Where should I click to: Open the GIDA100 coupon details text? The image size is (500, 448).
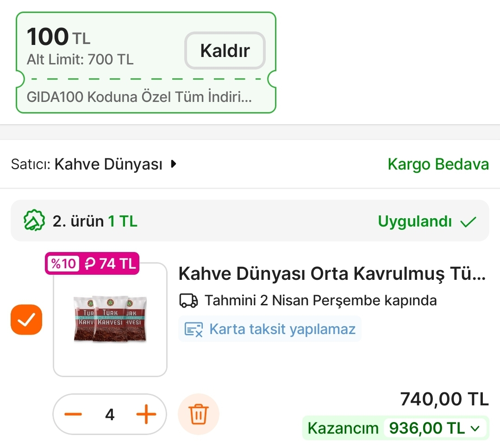tap(139, 98)
